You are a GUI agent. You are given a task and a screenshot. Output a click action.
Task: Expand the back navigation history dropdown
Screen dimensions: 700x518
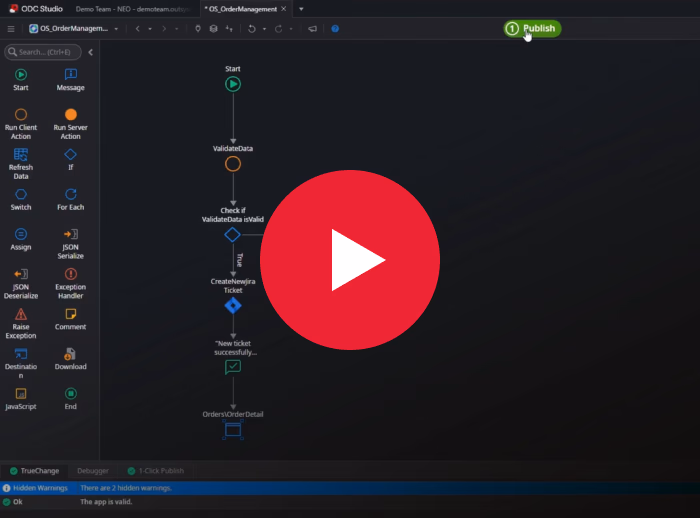(x=150, y=29)
